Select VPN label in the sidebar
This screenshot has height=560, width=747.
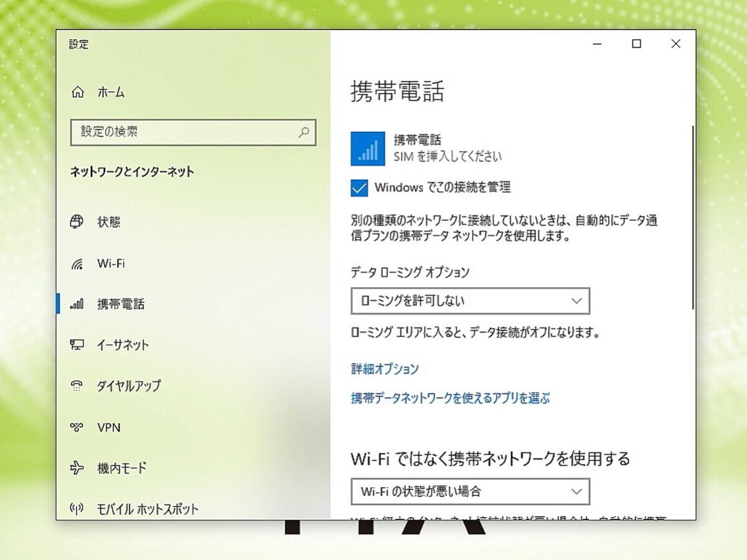coord(109,427)
